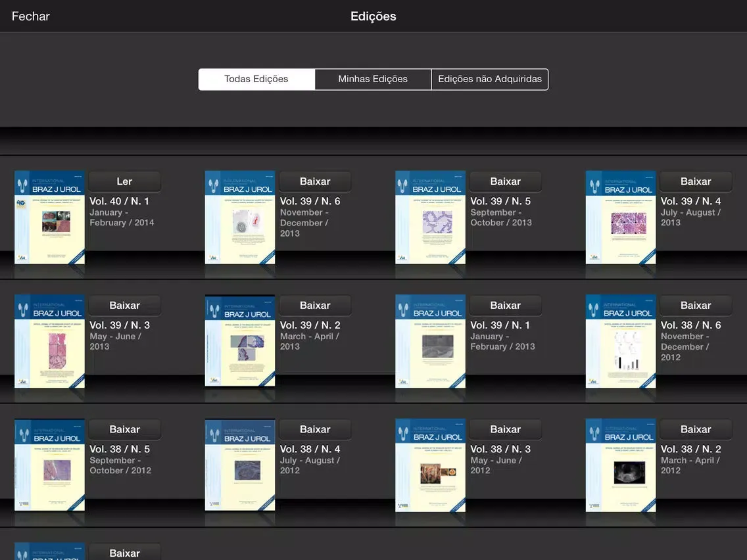Click the 'May - June / 2012' date text
The width and height of the screenshot is (747, 560).
(496, 465)
